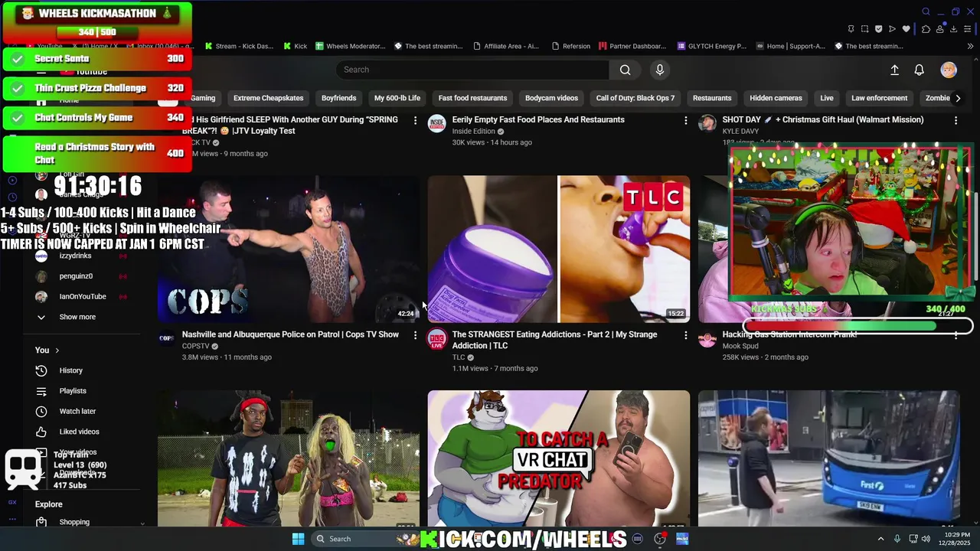Select the Call of Duty: Black Ops 7 chip
The image size is (980, 551).
635,98
